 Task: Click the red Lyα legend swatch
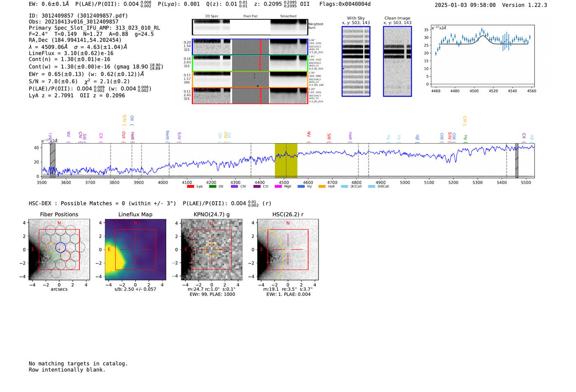coord(190,187)
